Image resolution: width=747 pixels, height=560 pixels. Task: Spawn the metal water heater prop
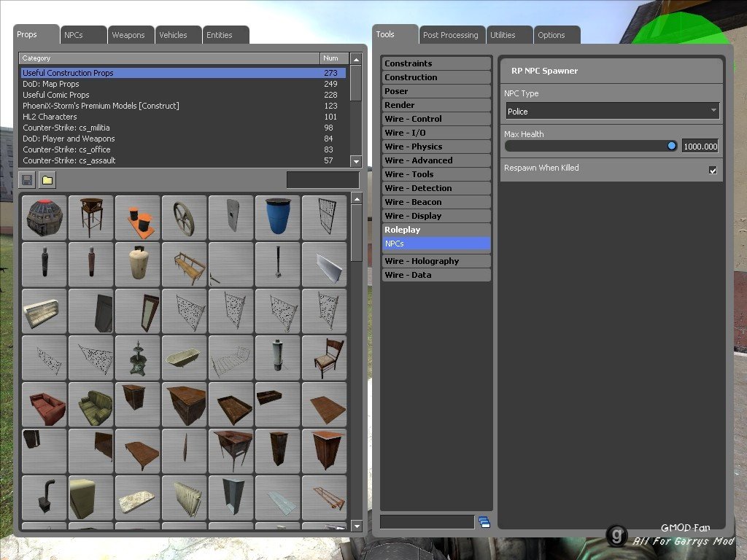pyautogui.click(x=278, y=357)
